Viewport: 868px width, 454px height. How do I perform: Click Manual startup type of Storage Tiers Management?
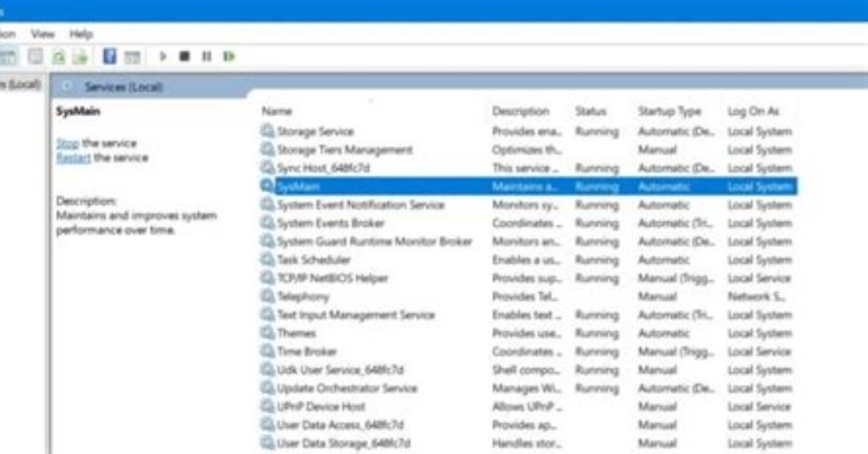tap(657, 150)
